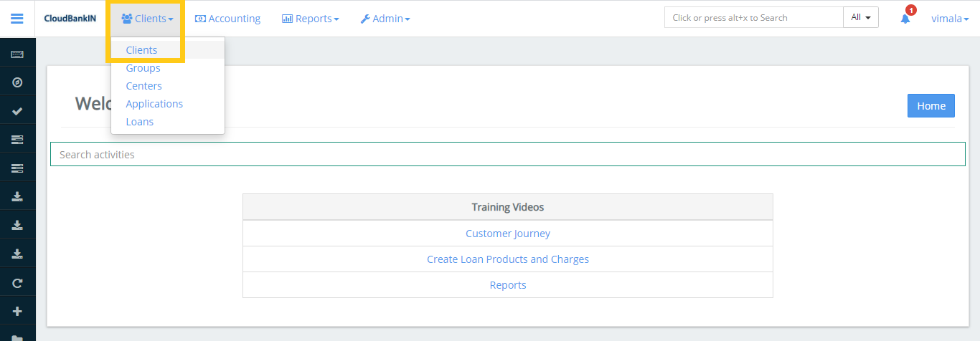Open the vimala user account dropdown
980x341 pixels.
(950, 19)
